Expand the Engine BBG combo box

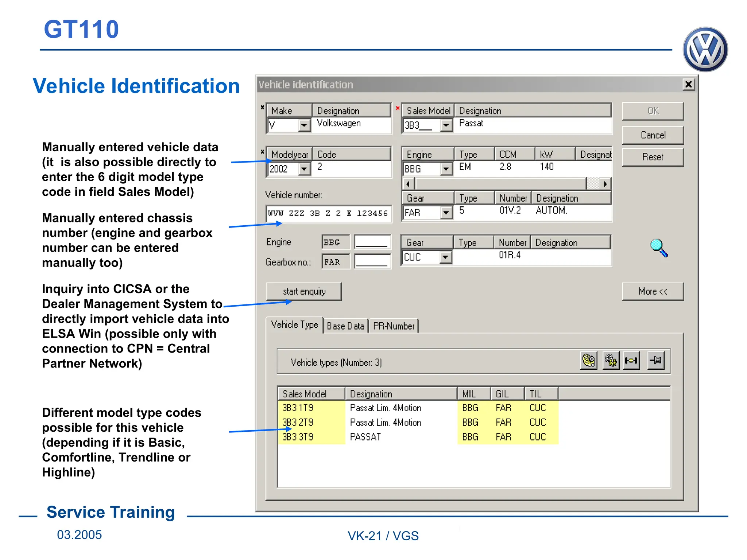[446, 169]
